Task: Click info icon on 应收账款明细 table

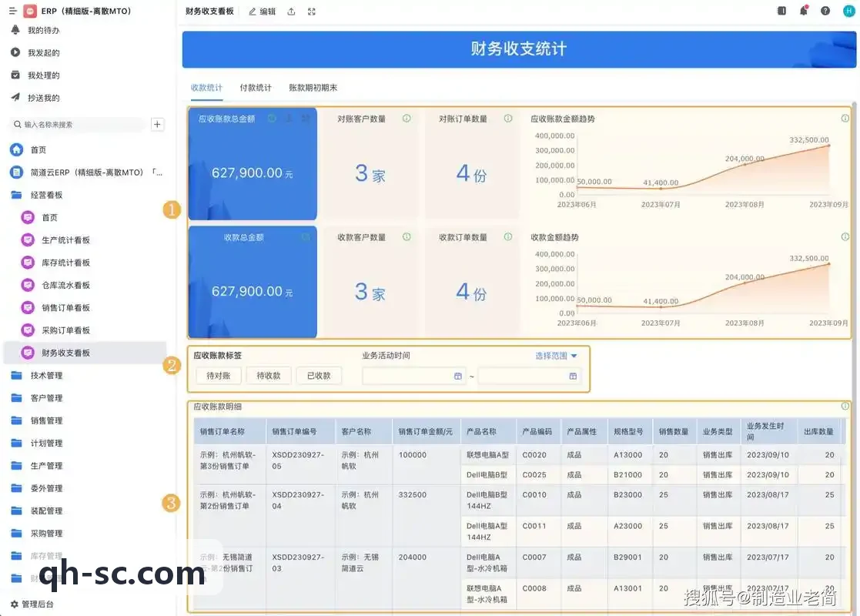Action: tap(845, 406)
